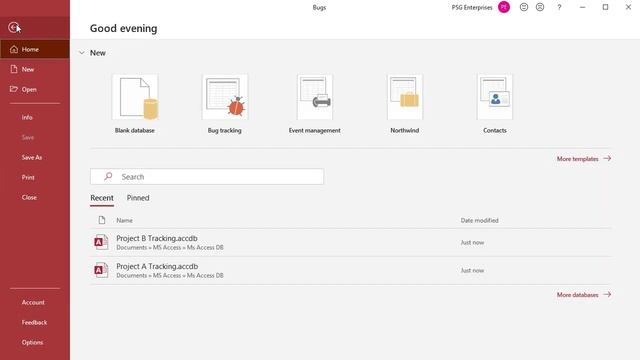Create a Blank database from template thumbnail

[135, 97]
